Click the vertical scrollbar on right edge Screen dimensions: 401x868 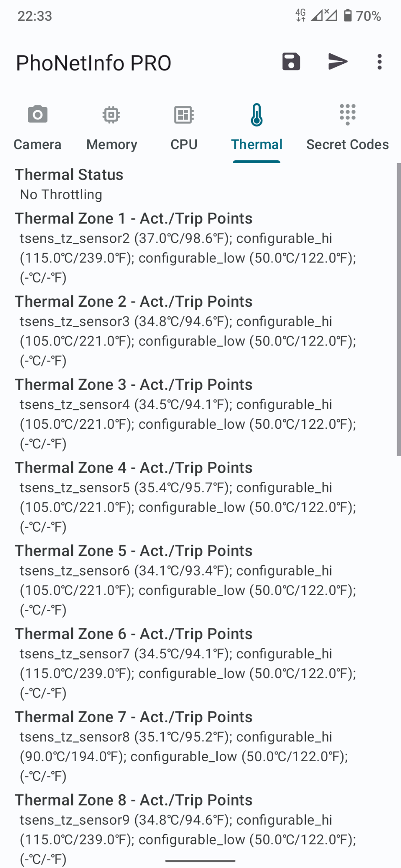point(398,309)
